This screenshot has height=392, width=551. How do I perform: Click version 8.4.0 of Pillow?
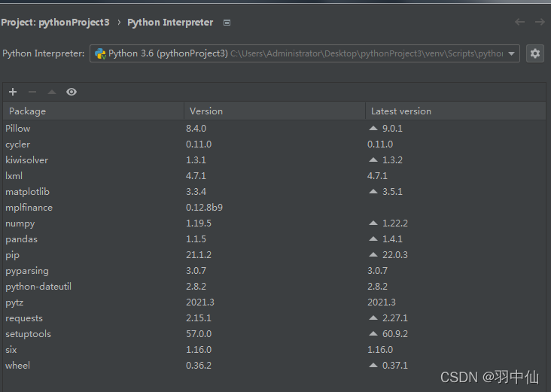[196, 129]
